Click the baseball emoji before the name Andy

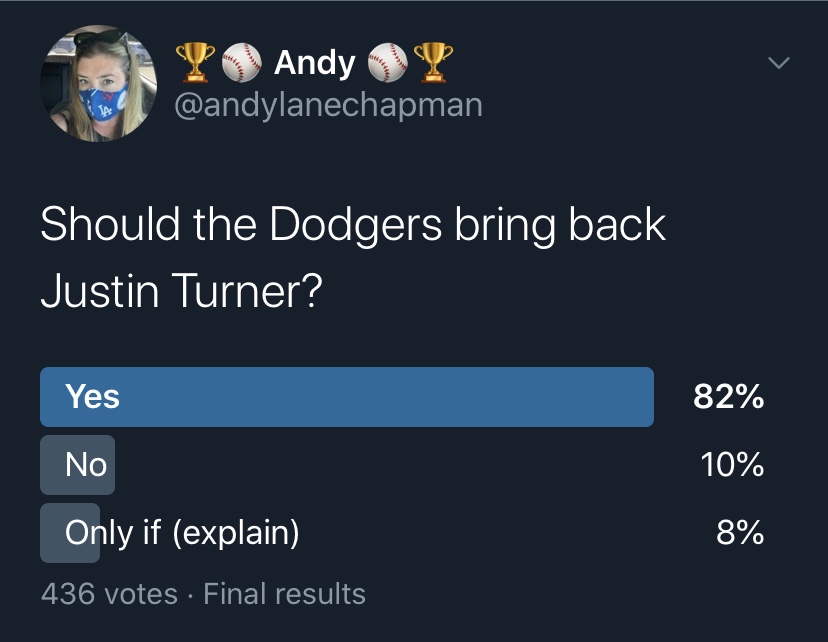click(239, 63)
